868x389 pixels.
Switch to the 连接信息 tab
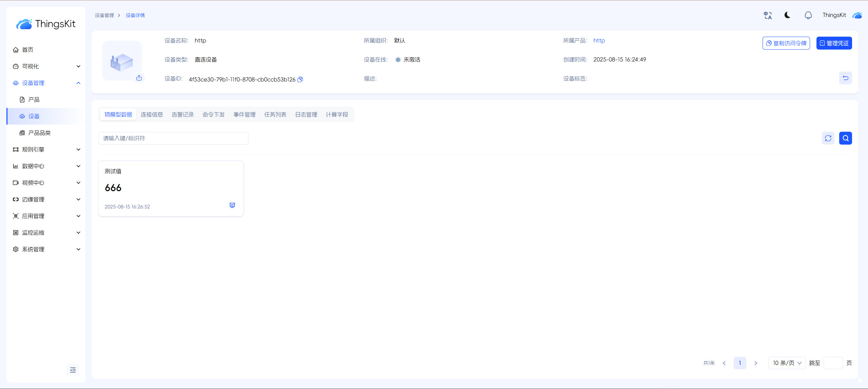click(152, 115)
